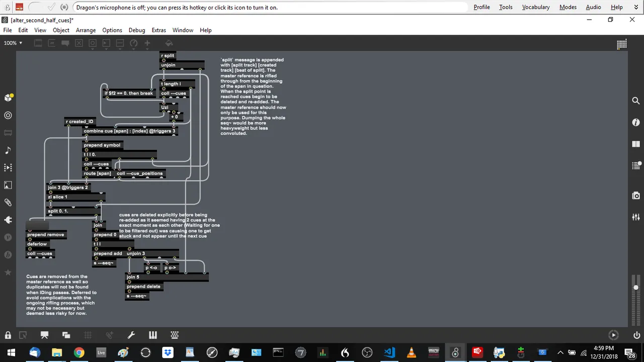Select the 'if $f2 == 0. then break' object
Screen dimensions: 644x362
pyautogui.click(x=128, y=94)
